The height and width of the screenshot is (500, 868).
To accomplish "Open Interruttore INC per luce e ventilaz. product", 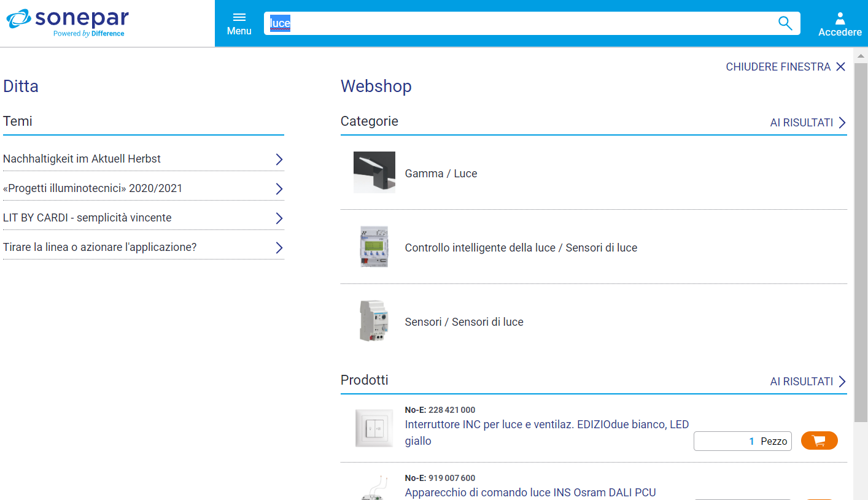I will point(547,433).
